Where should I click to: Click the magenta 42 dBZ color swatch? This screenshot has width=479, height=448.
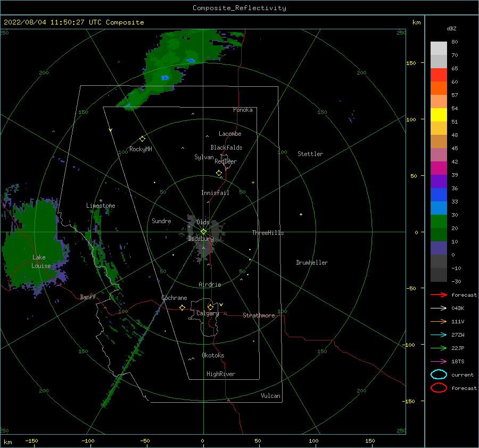coord(439,168)
